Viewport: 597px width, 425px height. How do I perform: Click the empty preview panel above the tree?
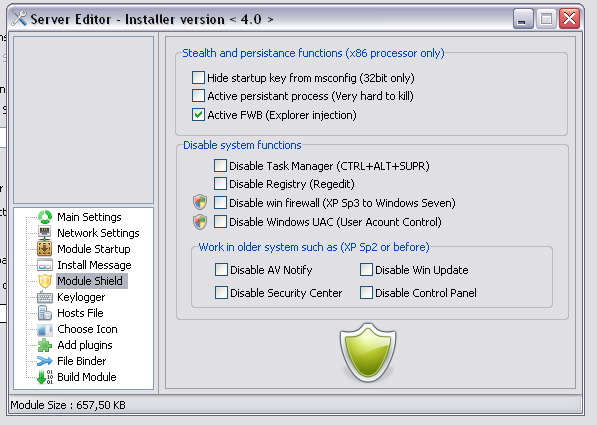pos(83,120)
